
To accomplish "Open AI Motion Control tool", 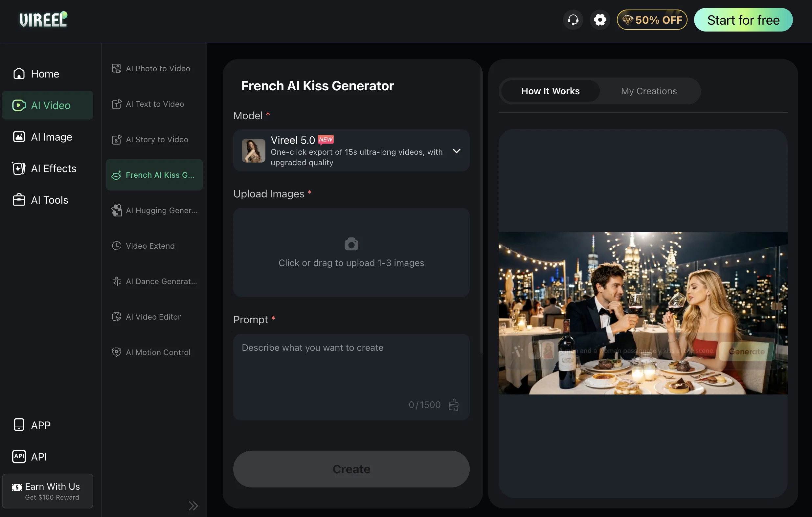I will point(154,352).
